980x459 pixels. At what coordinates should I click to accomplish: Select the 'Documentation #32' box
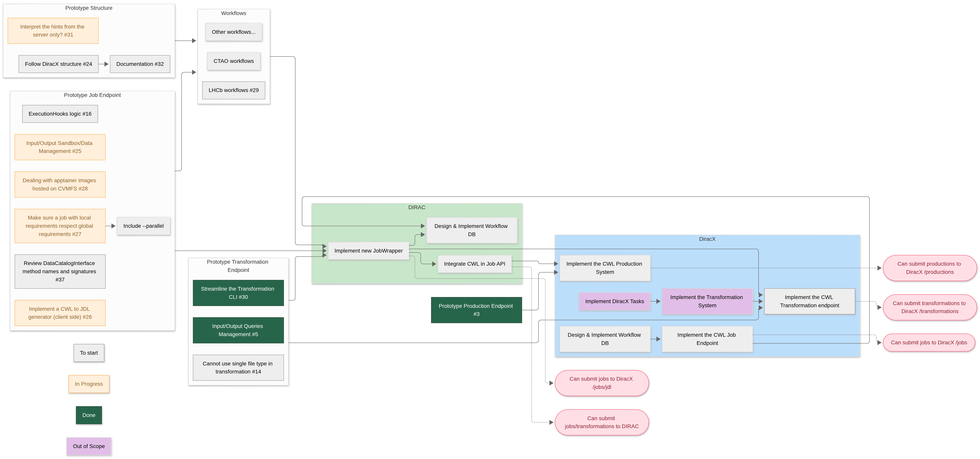[x=140, y=64]
